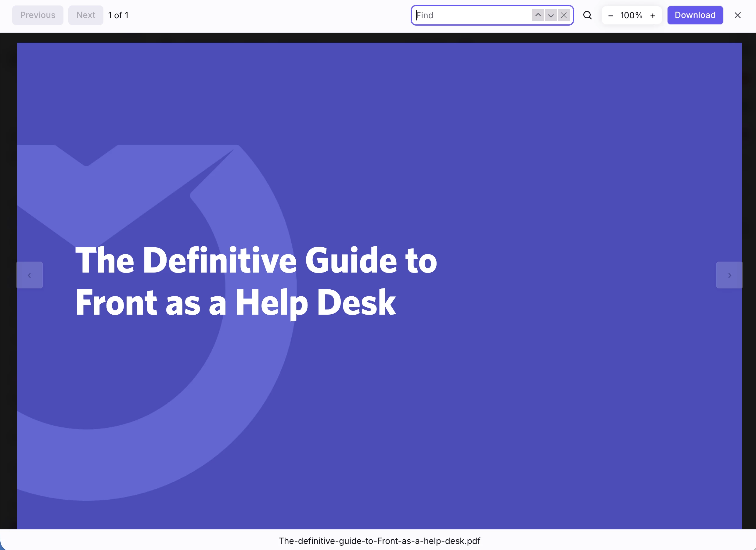Zoom out with the minus icon
Screen dimensions: 756x550
(610, 15)
